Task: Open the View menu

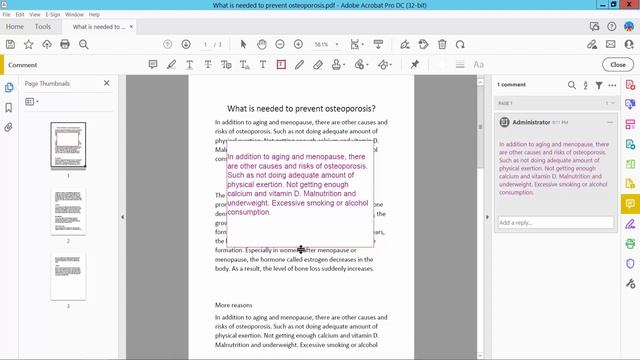Action: pos(35,14)
